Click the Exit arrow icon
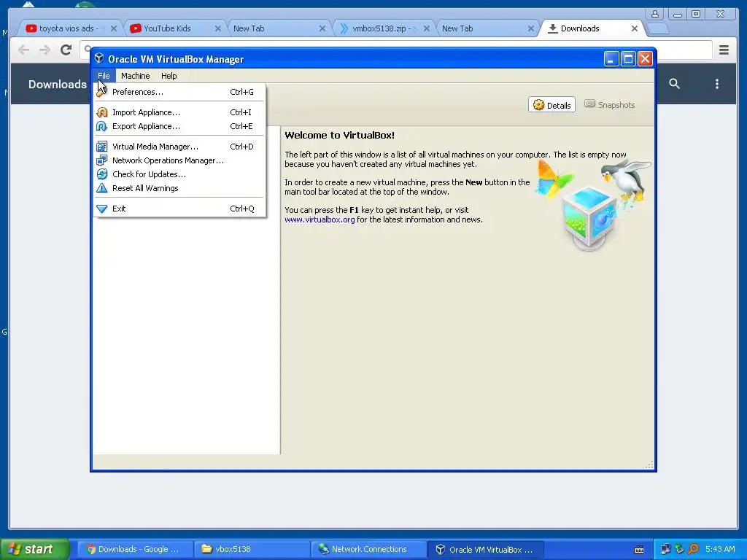Viewport: 747px width, 560px height. click(102, 209)
